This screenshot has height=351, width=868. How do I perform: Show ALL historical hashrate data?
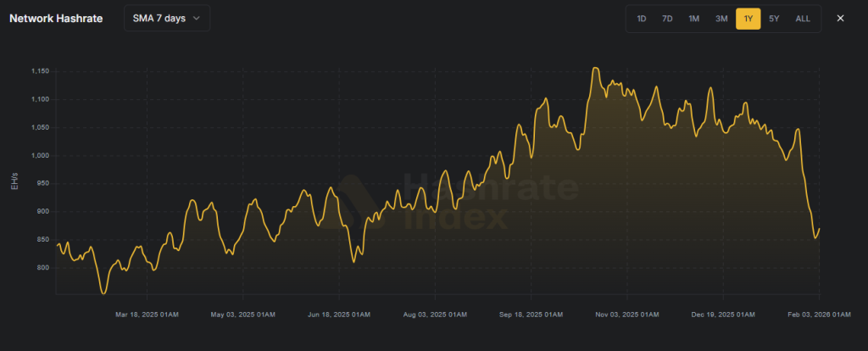pyautogui.click(x=803, y=19)
